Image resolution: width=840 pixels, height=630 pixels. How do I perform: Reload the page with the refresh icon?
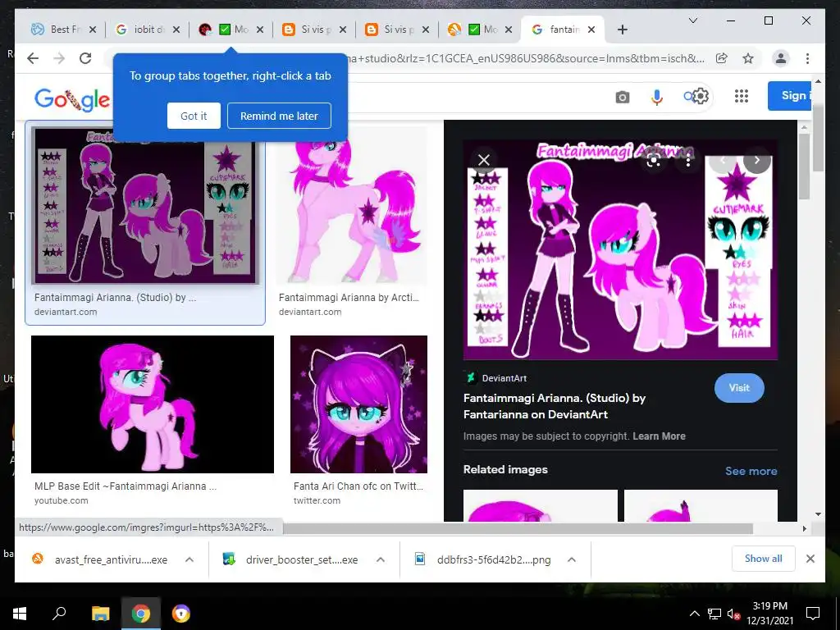[85, 58]
